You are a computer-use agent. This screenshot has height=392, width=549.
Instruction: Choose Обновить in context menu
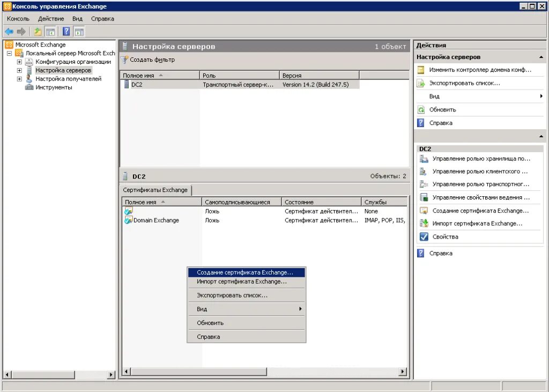point(247,323)
